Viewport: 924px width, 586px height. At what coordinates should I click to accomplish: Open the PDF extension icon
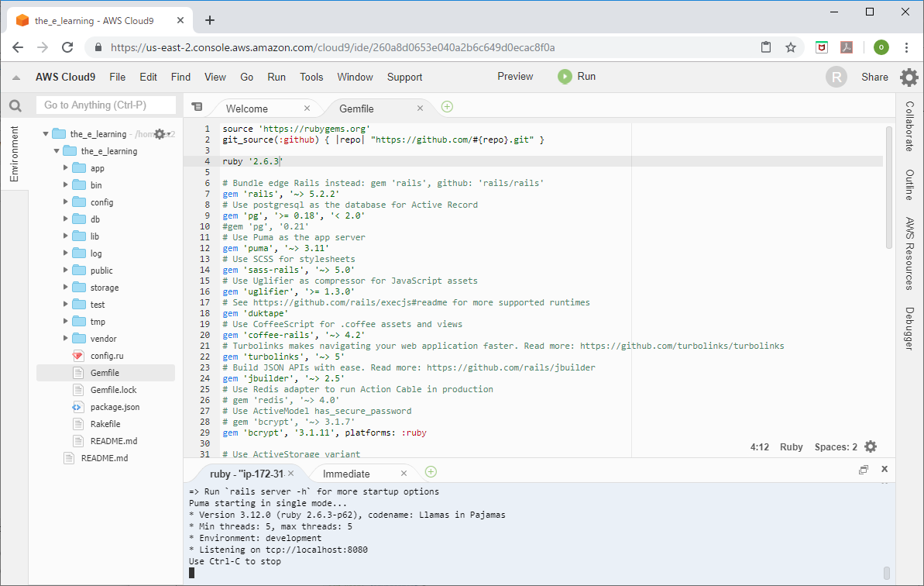click(847, 47)
